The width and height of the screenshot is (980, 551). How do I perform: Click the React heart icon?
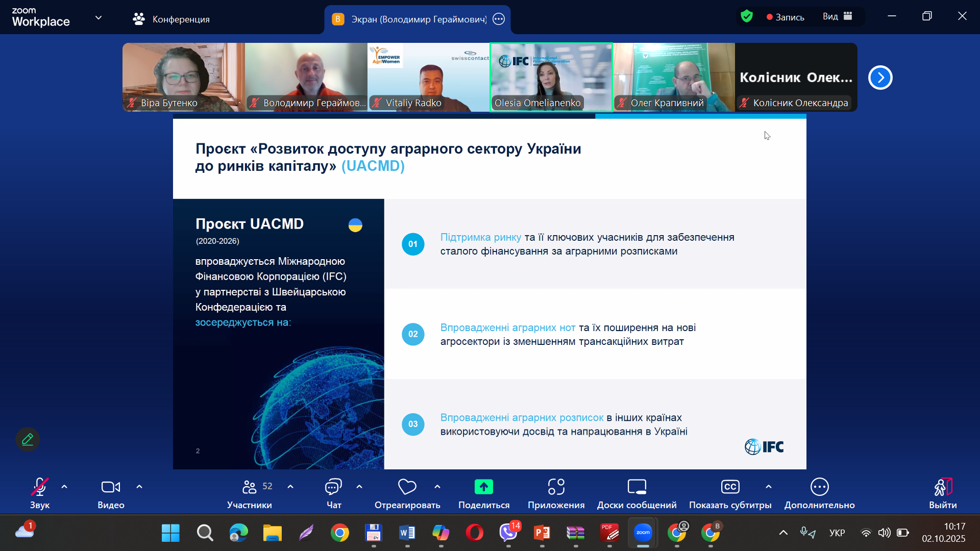[407, 487]
